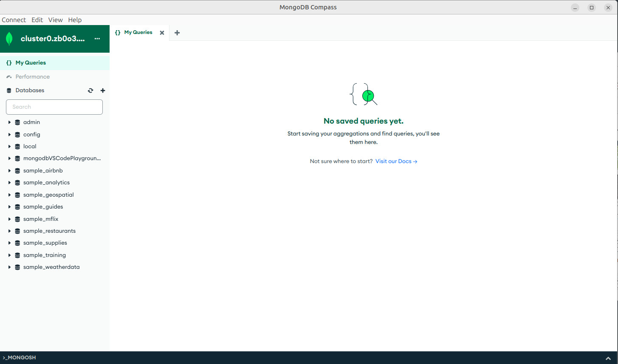Expand the sample_analytics database
The image size is (618, 364).
[x=9, y=183]
